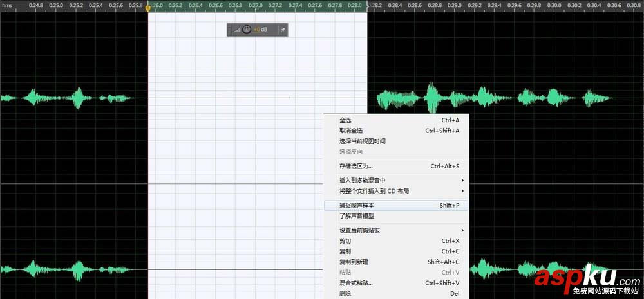
Task: Open 混合式粘贴... from the context menu
Action: click(396, 284)
